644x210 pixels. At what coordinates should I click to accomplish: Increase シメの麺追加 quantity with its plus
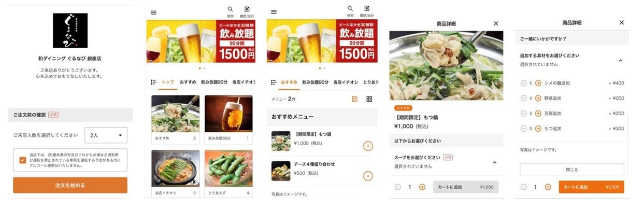point(538,83)
